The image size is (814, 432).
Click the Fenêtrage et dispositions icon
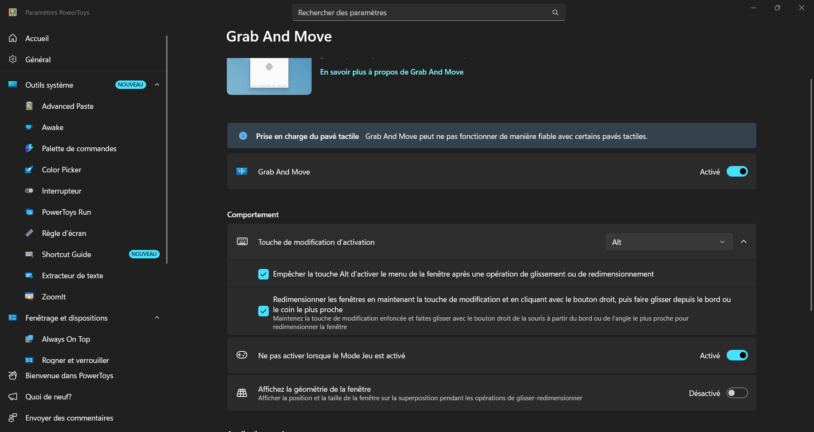click(13, 318)
